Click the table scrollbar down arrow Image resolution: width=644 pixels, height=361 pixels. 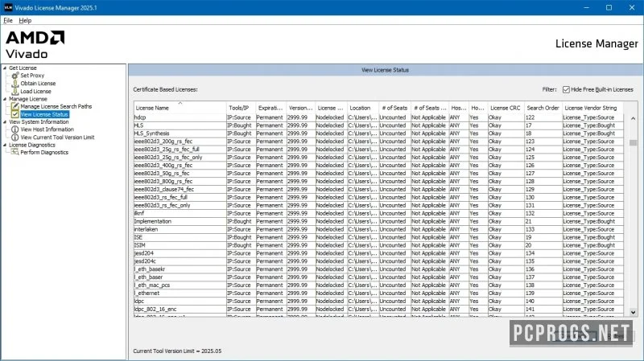click(633, 312)
